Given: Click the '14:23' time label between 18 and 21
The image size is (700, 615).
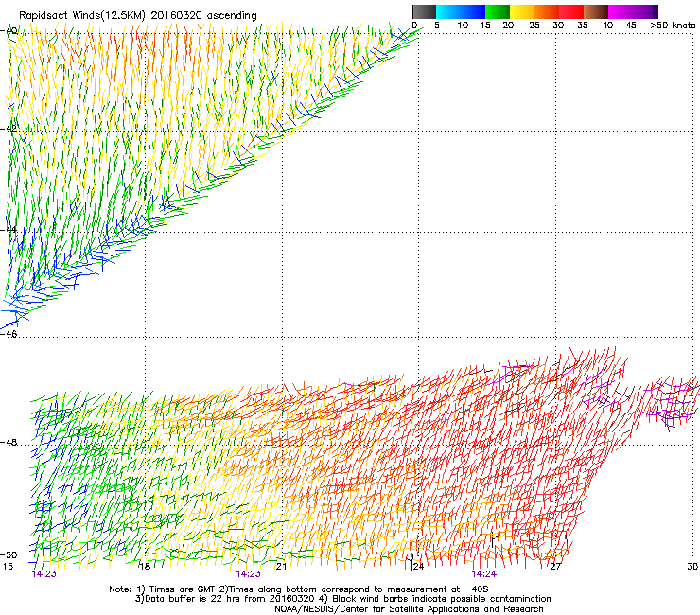Looking at the screenshot, I should tap(248, 574).
